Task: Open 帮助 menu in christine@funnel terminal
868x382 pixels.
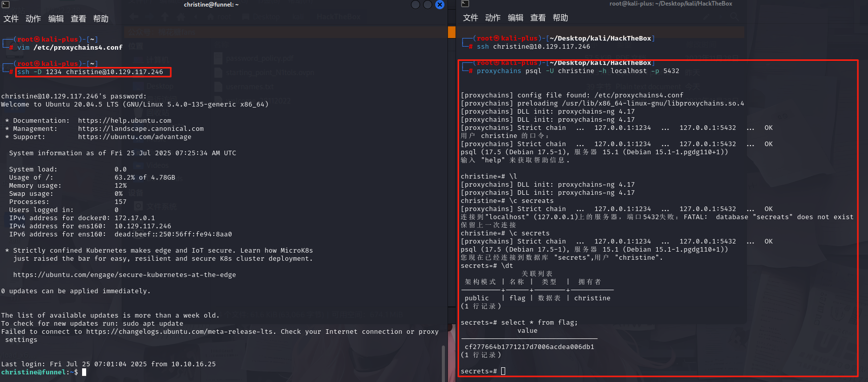Action: point(101,19)
